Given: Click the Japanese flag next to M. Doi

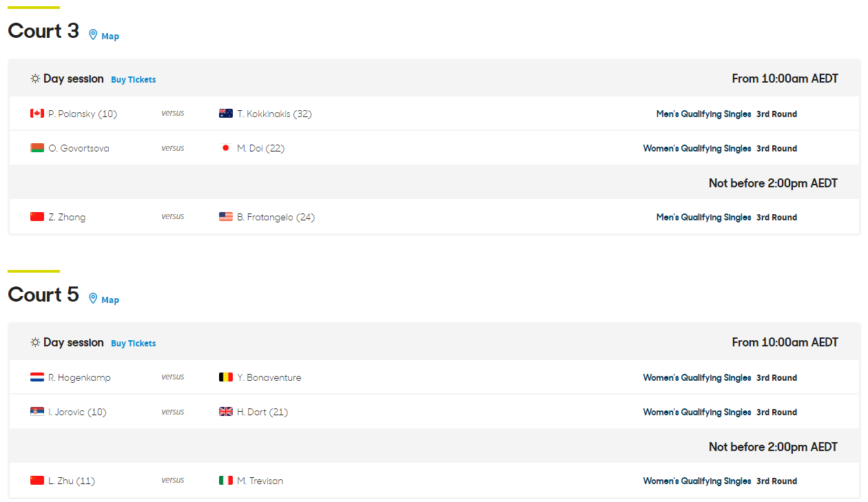Looking at the screenshot, I should click(225, 148).
